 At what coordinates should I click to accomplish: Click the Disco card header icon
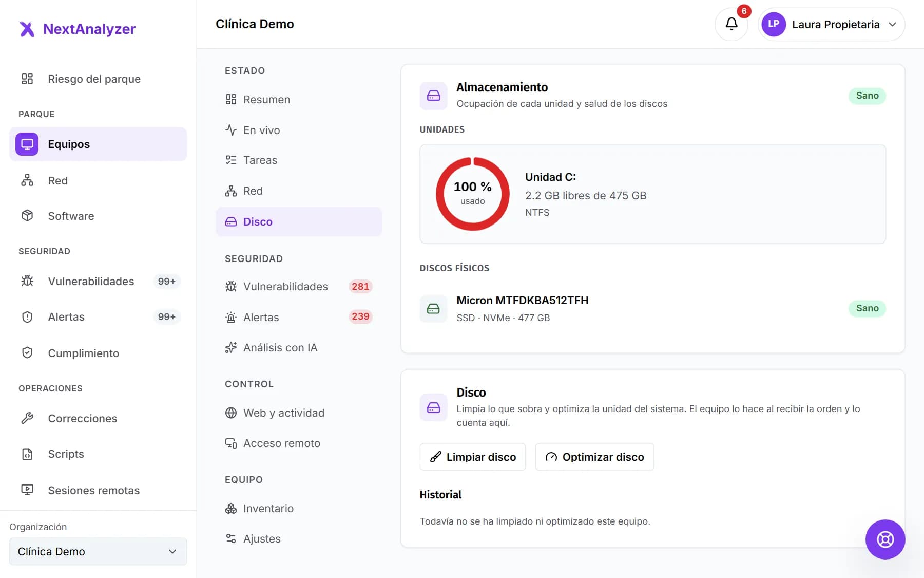[x=433, y=407]
